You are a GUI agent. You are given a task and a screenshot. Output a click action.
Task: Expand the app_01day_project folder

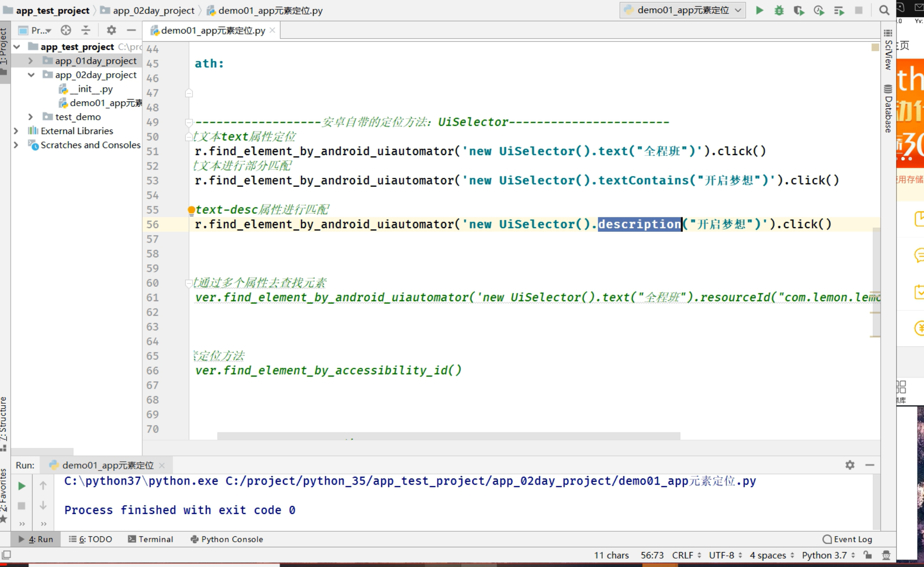pos(31,61)
